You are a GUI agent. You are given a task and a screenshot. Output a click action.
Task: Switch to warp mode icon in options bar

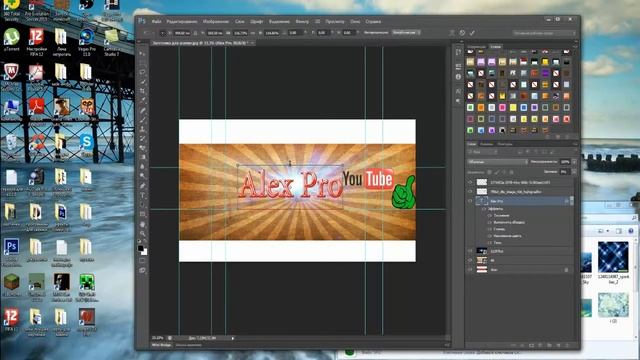[x=452, y=33]
